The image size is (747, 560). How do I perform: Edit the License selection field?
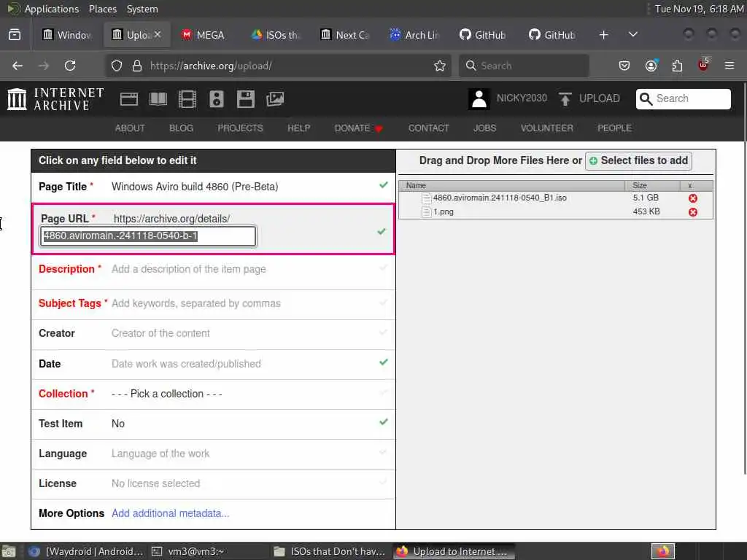214,483
